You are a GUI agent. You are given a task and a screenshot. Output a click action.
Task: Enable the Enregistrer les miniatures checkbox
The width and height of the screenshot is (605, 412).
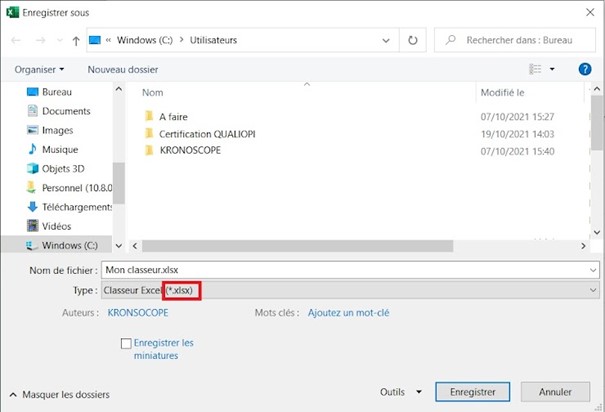click(126, 343)
